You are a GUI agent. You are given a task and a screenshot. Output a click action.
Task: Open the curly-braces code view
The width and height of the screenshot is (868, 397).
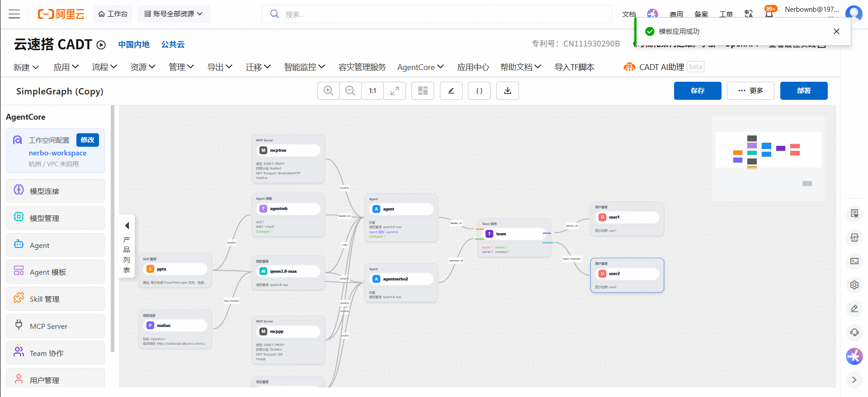479,91
